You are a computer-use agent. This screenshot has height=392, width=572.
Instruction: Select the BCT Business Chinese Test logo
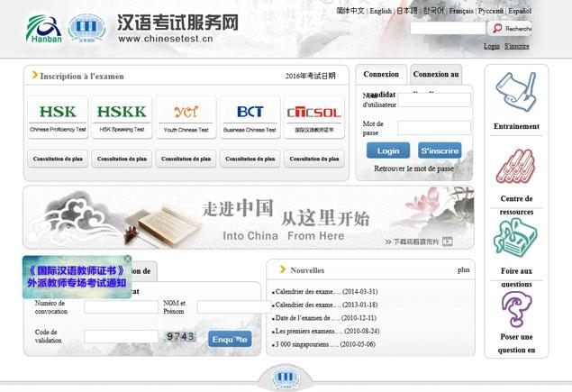pyautogui.click(x=250, y=117)
